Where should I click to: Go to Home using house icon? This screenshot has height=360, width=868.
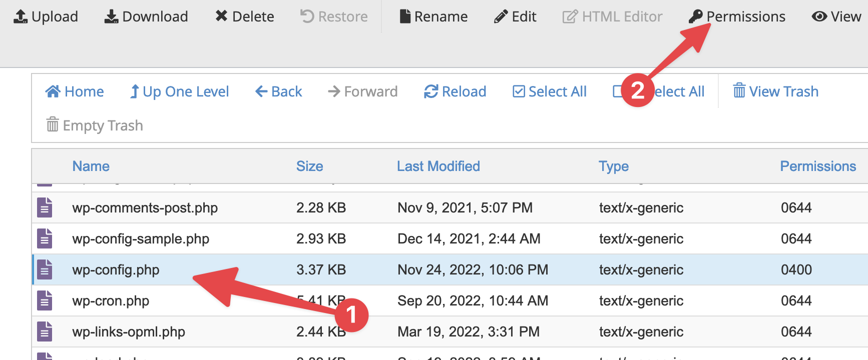point(53,91)
